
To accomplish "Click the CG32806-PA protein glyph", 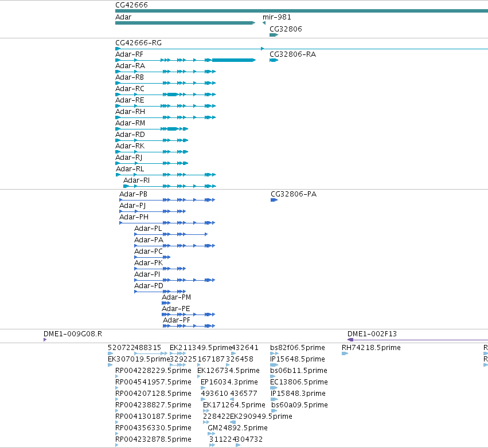I will point(274,200).
